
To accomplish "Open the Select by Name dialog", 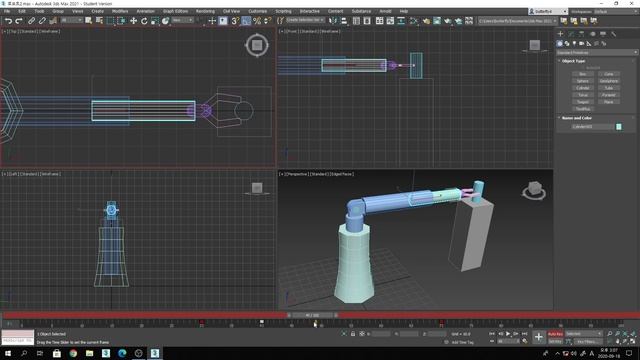I will pyautogui.click(x=99, y=20).
